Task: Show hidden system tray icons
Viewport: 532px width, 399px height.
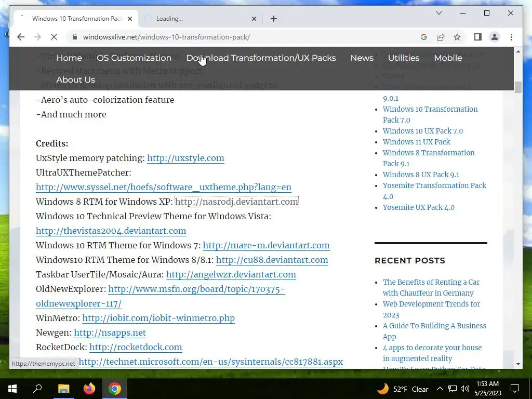Action: pos(440,389)
